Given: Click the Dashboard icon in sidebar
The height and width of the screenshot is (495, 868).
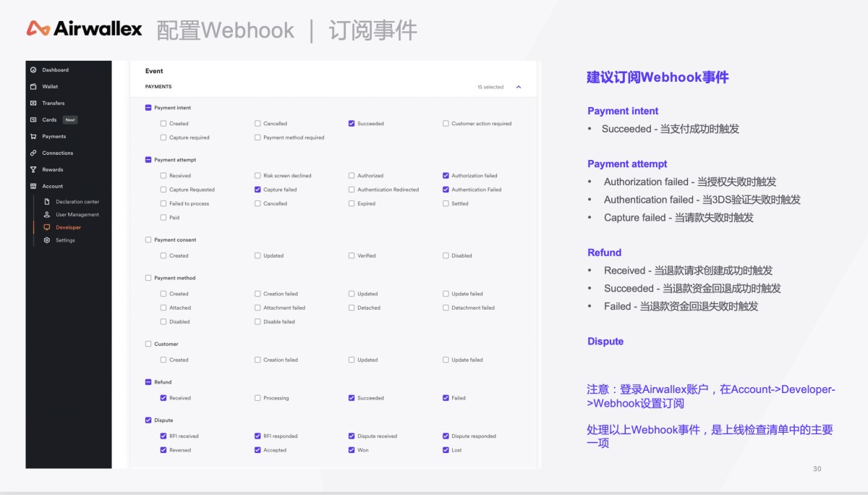Looking at the screenshot, I should (33, 70).
